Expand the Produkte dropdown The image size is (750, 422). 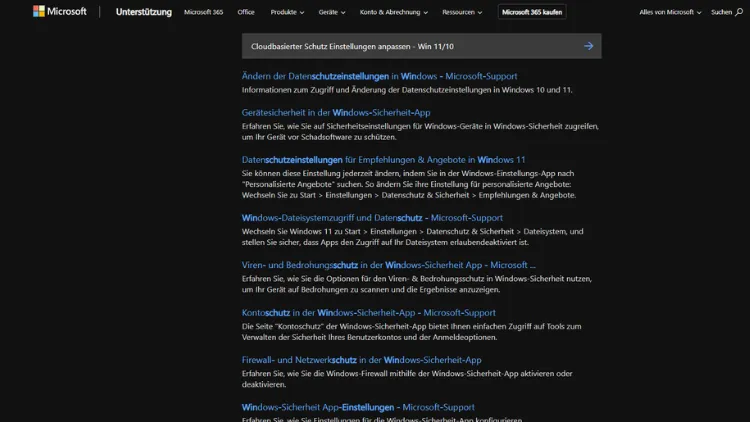tap(287, 12)
